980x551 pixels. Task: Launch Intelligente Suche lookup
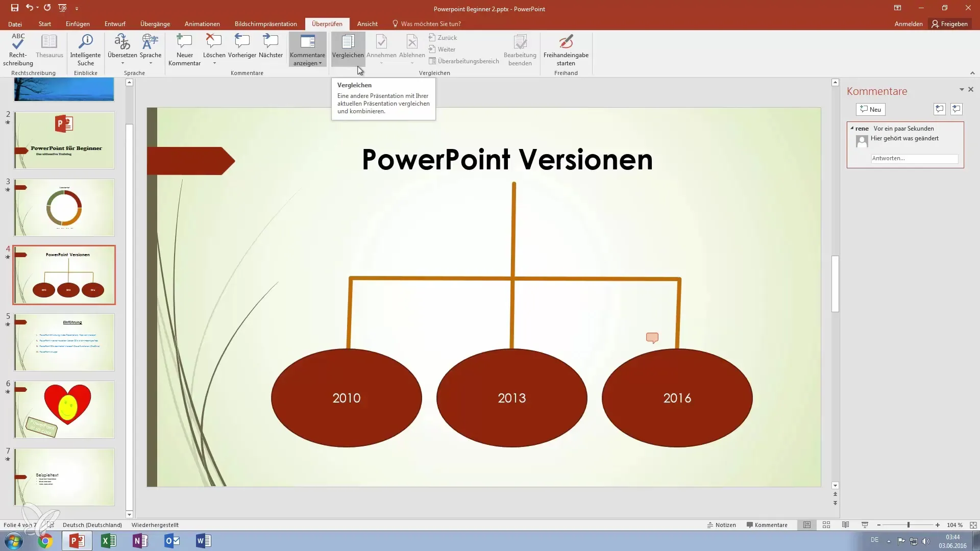tap(85, 49)
